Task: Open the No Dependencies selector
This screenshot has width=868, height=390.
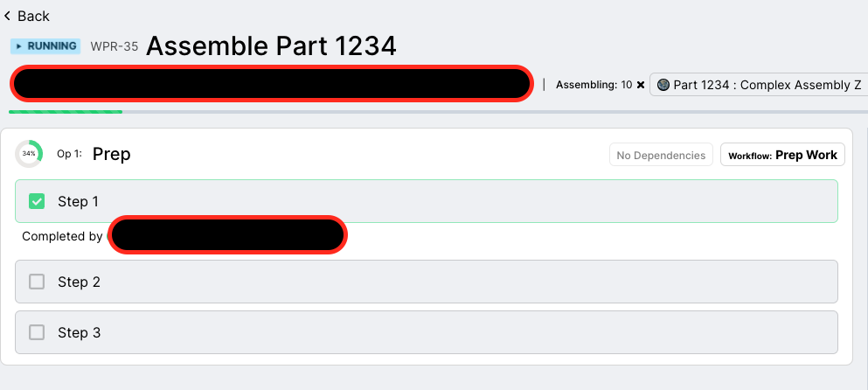Action: [x=661, y=155]
